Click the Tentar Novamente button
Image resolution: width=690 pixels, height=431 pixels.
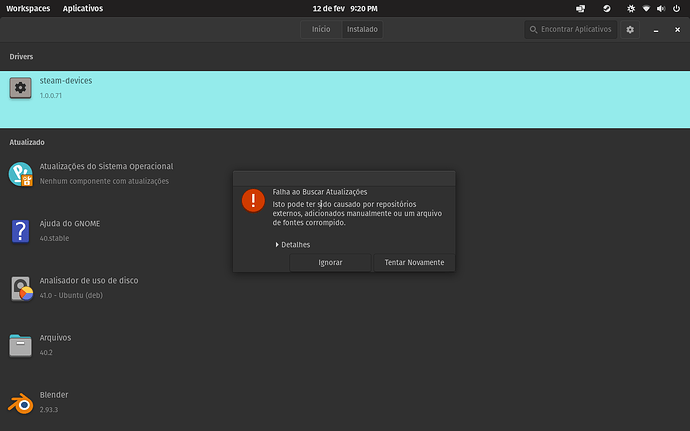tap(414, 262)
